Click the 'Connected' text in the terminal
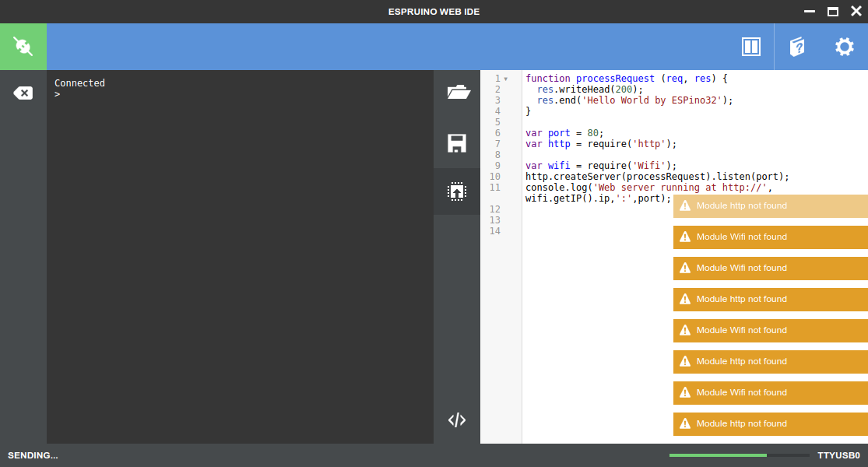This screenshot has width=868, height=467. point(79,83)
